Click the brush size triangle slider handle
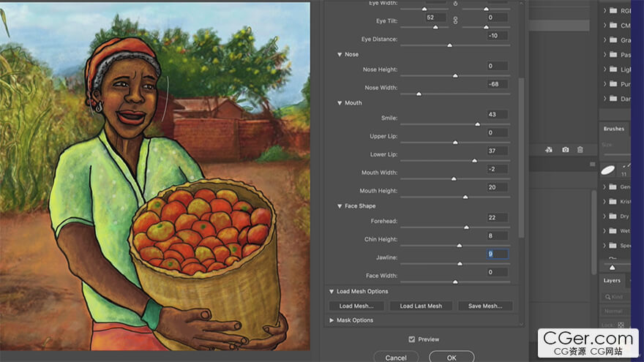Image resolution: width=644 pixels, height=362 pixels. click(612, 268)
